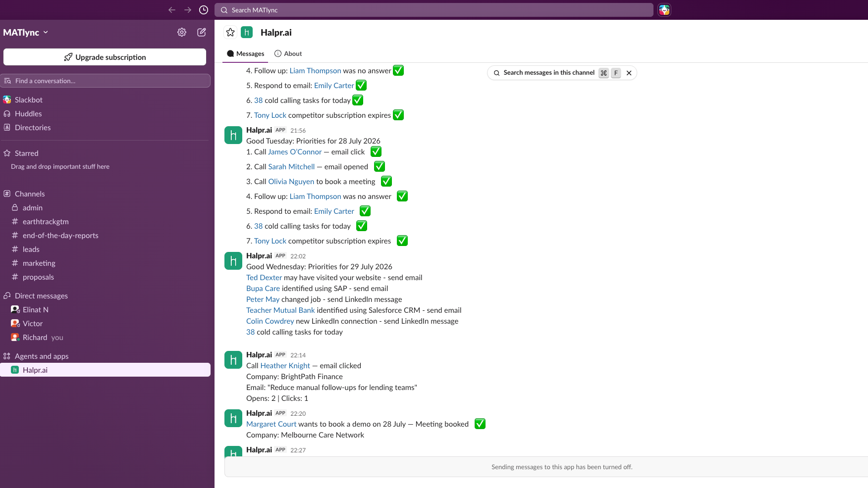Close the channel search box
The image size is (868, 488).
629,73
